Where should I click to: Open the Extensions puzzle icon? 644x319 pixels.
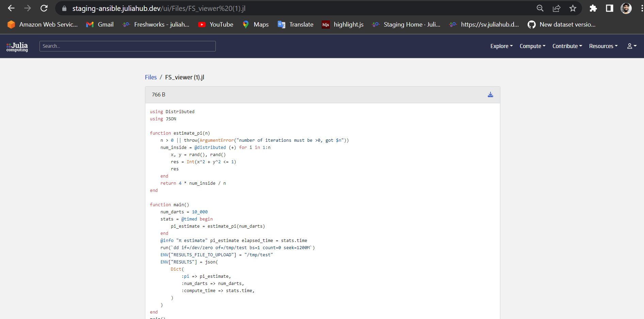click(x=593, y=8)
